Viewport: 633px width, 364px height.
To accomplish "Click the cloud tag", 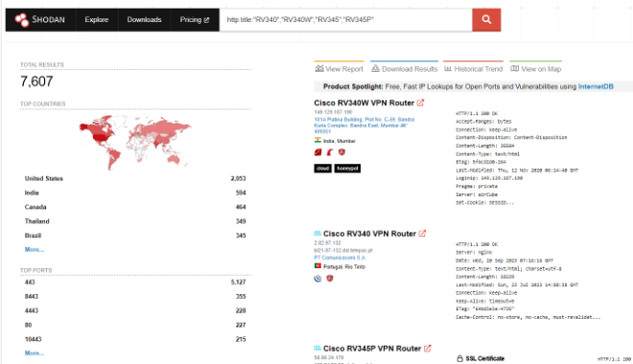I will coord(323,169).
